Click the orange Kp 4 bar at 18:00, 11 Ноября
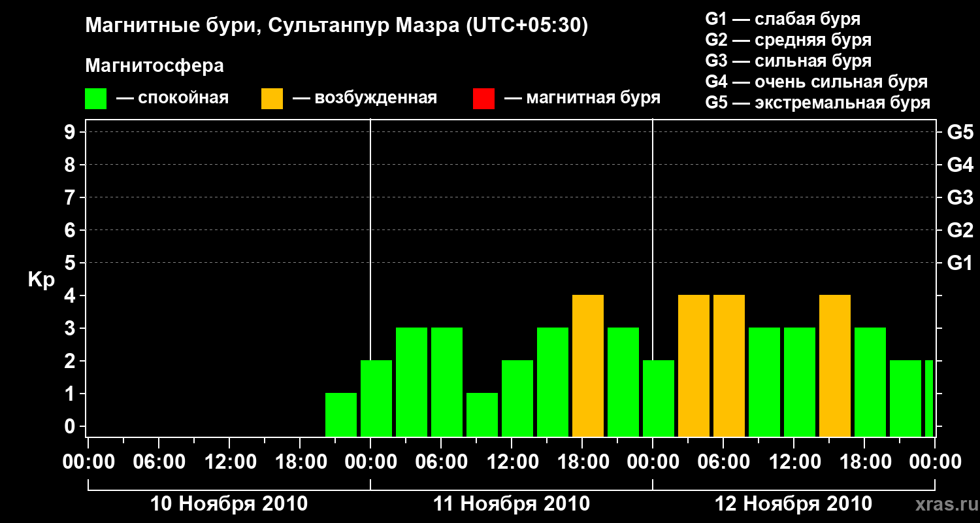The width and height of the screenshot is (980, 523). [588, 365]
